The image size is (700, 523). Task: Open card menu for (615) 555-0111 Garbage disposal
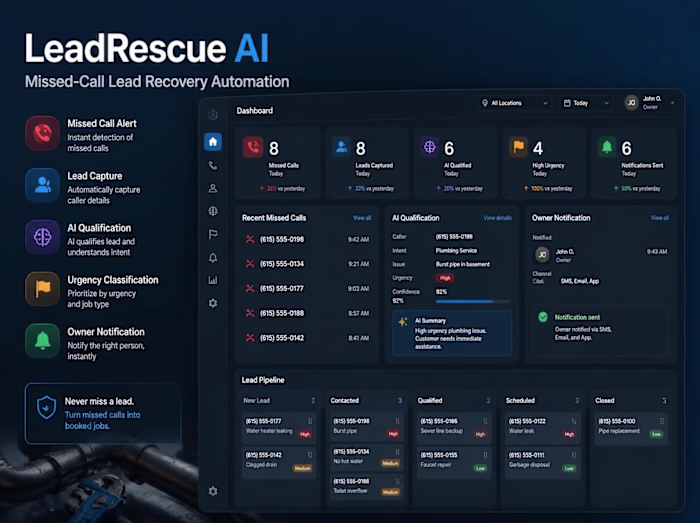(574, 455)
